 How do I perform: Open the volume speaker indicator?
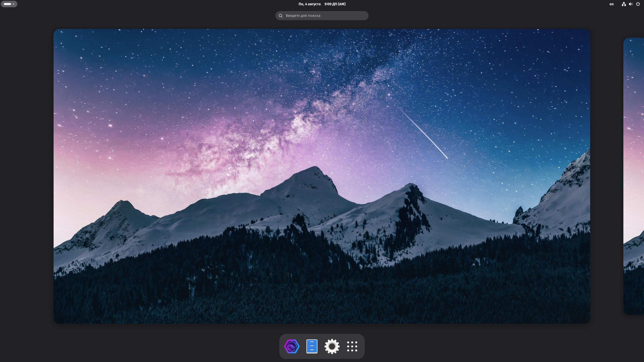tap(631, 4)
